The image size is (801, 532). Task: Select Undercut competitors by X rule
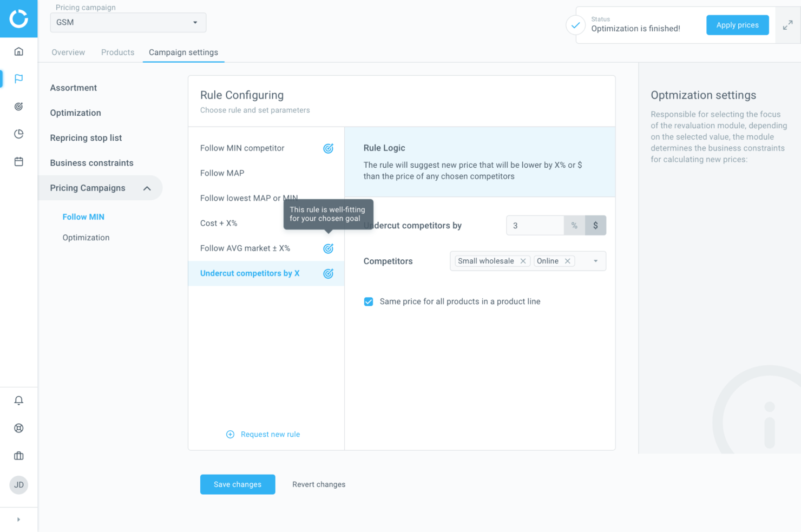(266, 273)
